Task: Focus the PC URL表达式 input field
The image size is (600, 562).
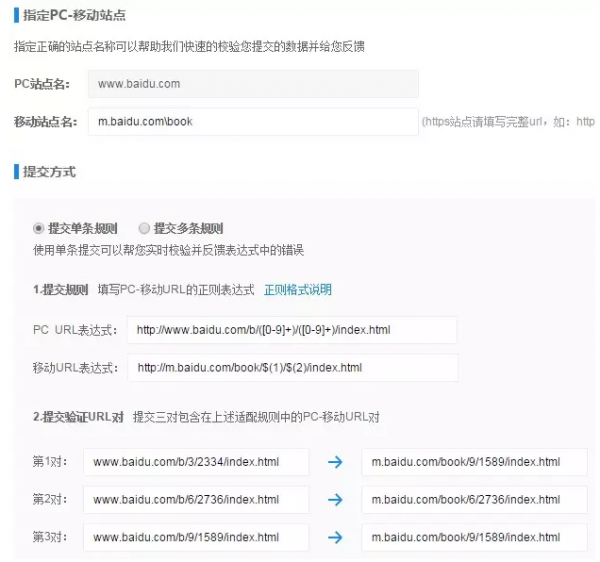Action: pos(292,330)
